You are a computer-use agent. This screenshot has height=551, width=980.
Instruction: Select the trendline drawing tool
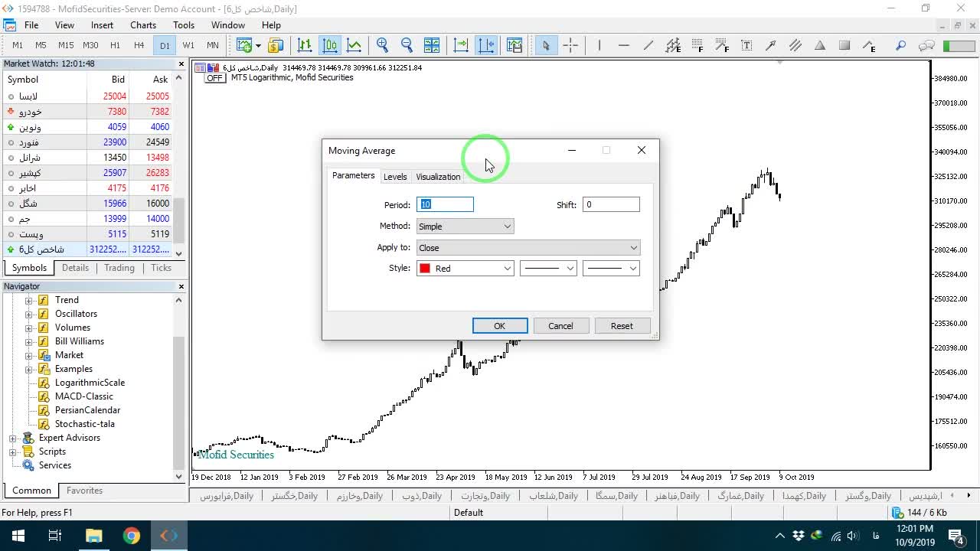tap(648, 45)
